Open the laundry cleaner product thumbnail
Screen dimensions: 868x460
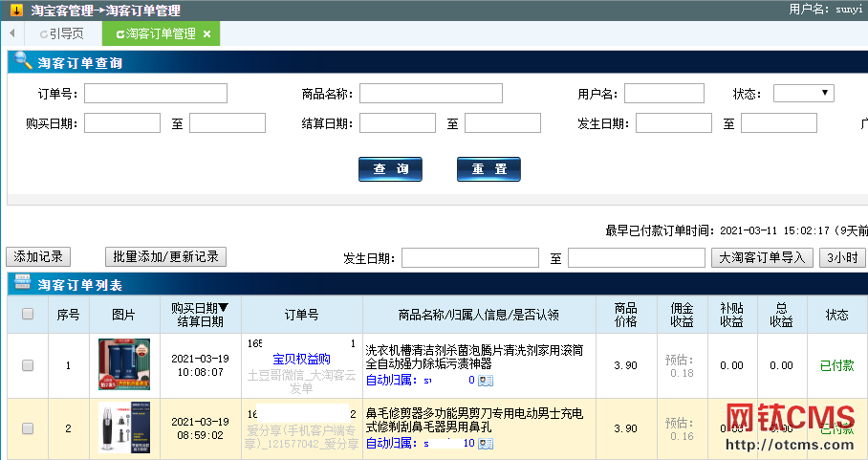coord(124,364)
